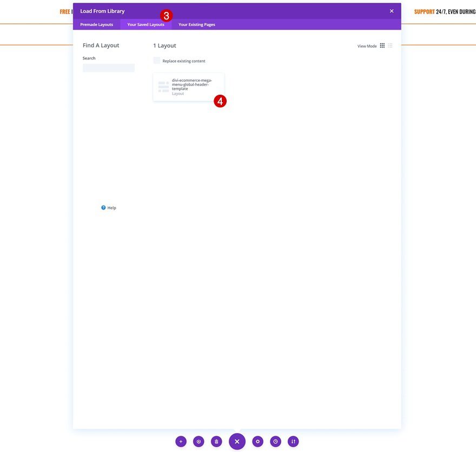The width and height of the screenshot is (476, 452).
Task: Click the plus icon in the Divi toolbar
Action: coord(180,440)
